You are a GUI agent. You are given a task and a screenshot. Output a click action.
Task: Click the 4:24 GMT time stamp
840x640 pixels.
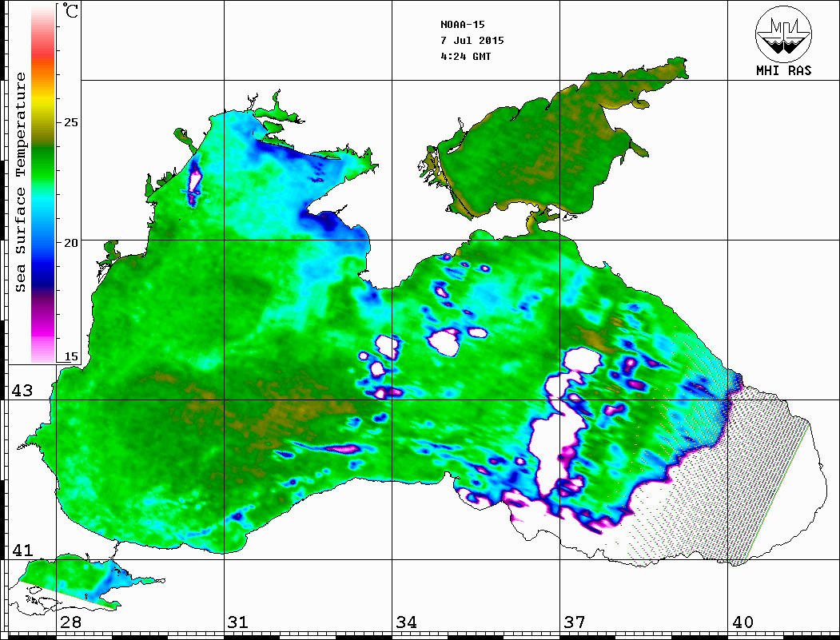click(x=465, y=57)
